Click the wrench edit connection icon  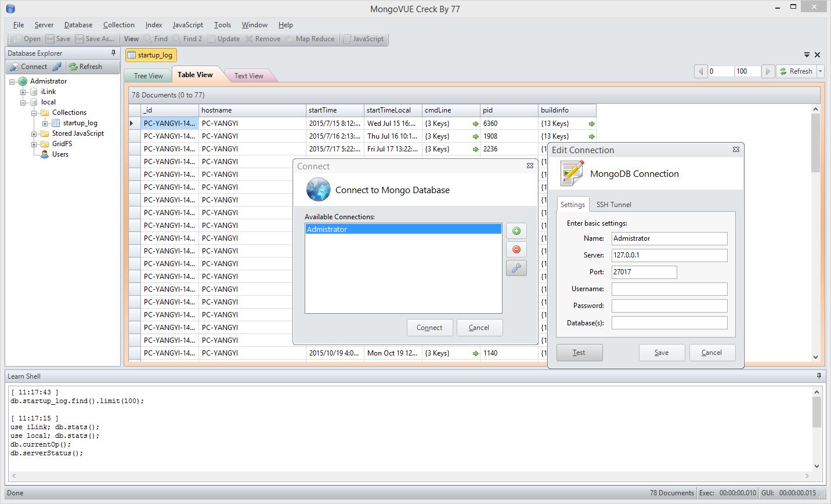tap(516, 268)
